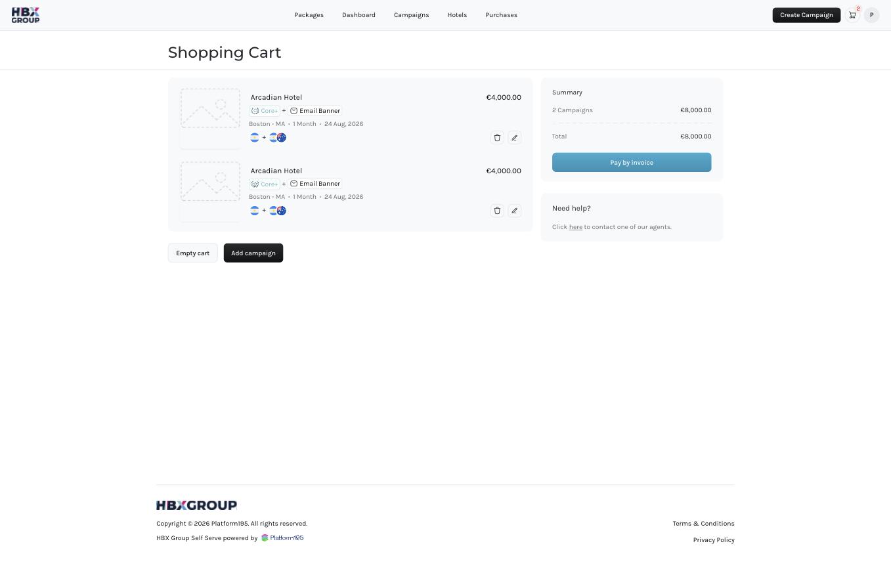
Task: Click Core+ badge of second campaign
Action: click(265, 184)
